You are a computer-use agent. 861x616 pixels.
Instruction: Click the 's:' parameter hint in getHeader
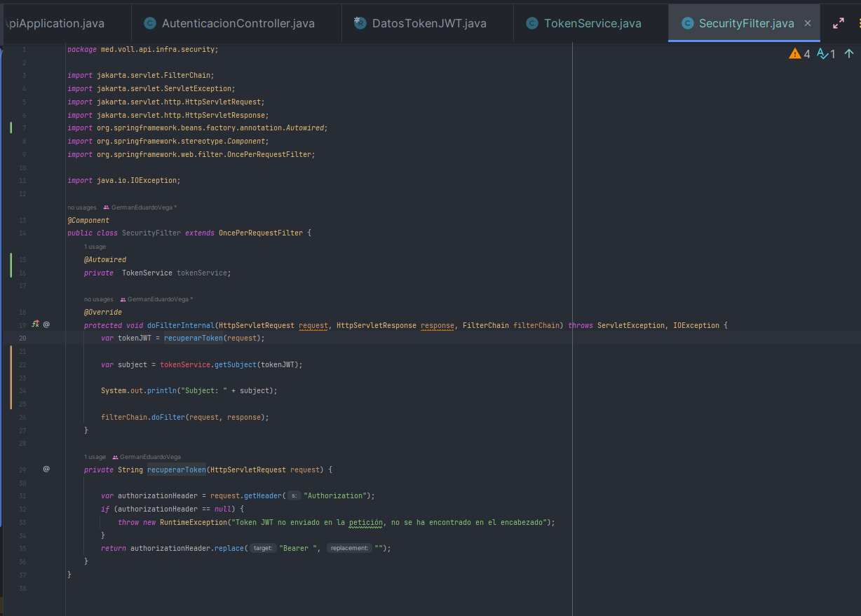(294, 495)
